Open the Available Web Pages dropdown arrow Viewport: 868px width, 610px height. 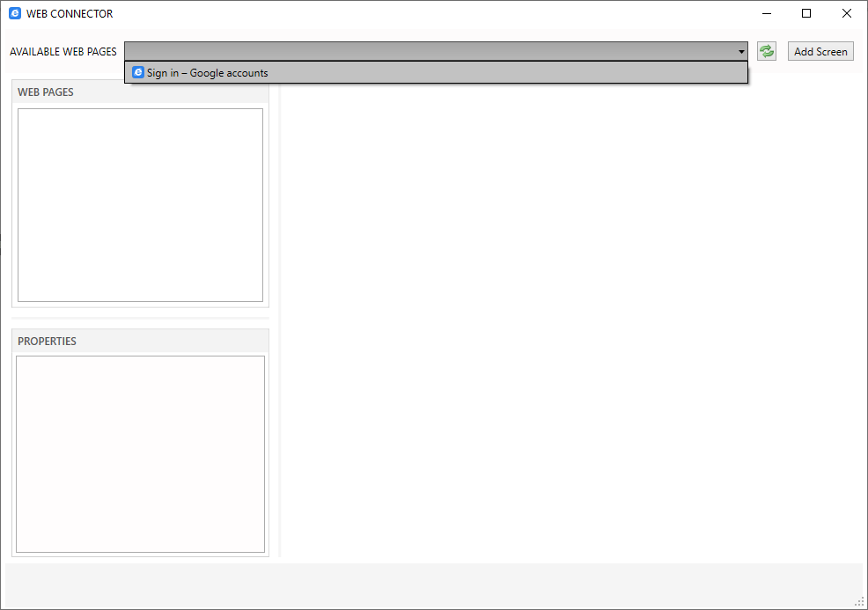pos(740,51)
